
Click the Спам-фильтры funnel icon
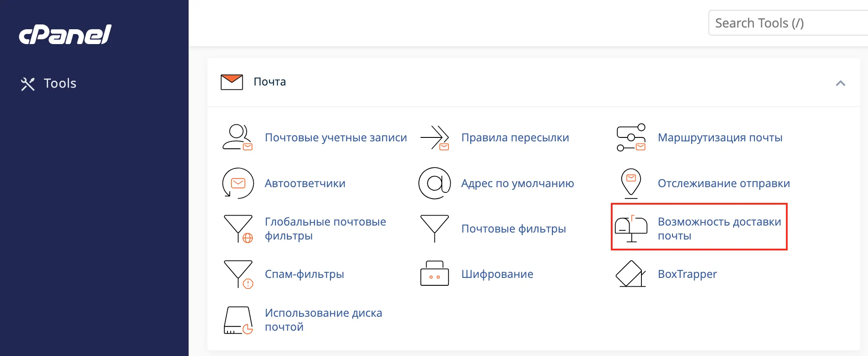238,274
